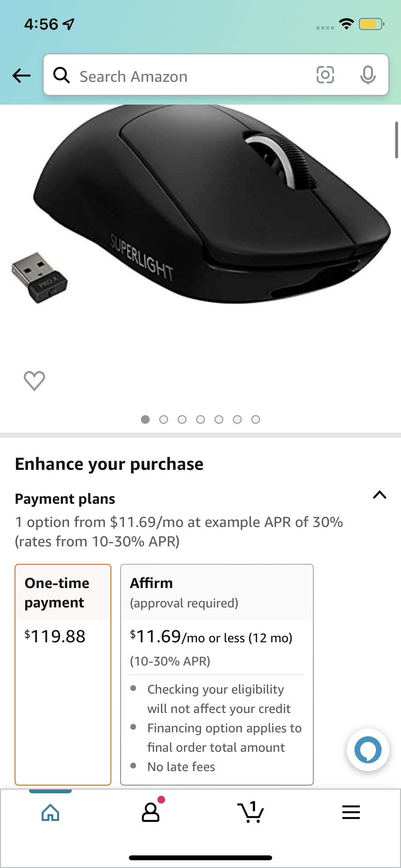Viewport: 401px width, 868px height.
Task: Open the shopping cart icon
Action: [250, 812]
